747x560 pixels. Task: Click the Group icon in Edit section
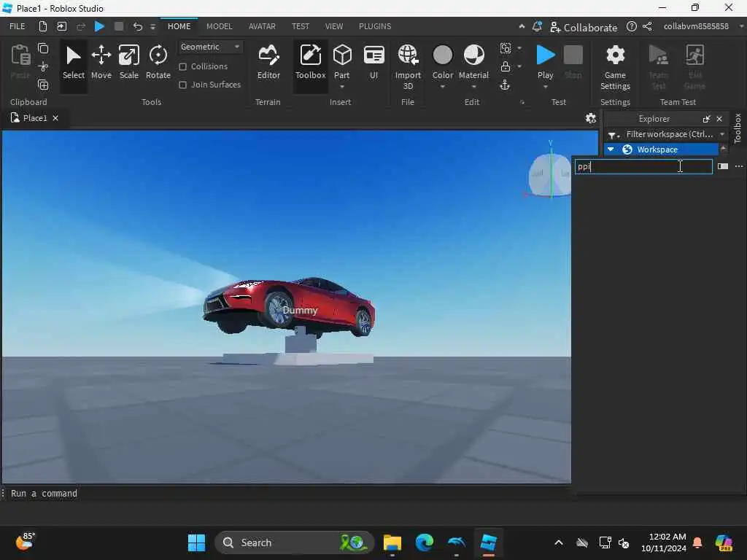click(506, 48)
